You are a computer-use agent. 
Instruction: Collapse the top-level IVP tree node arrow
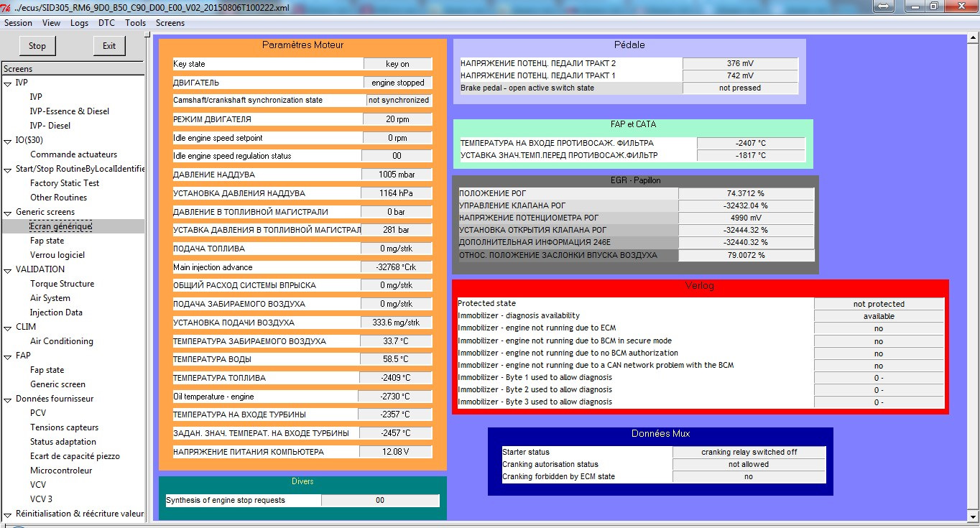(x=7, y=83)
